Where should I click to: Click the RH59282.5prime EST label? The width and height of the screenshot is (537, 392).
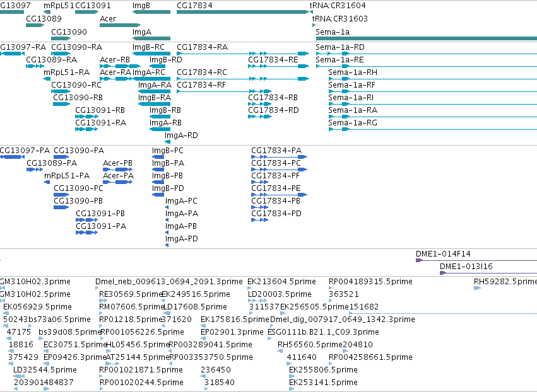point(505,282)
